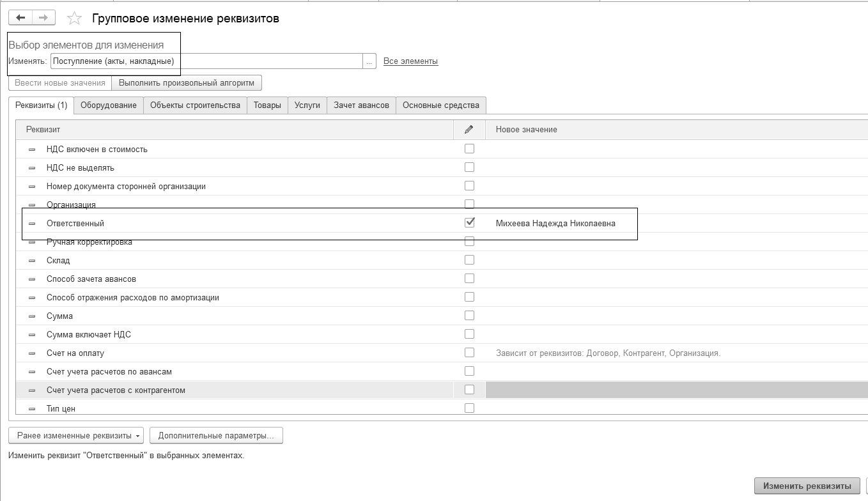Select Выполнить произвольный алгоритм mode
This screenshot has width=868, height=501.
[x=187, y=83]
